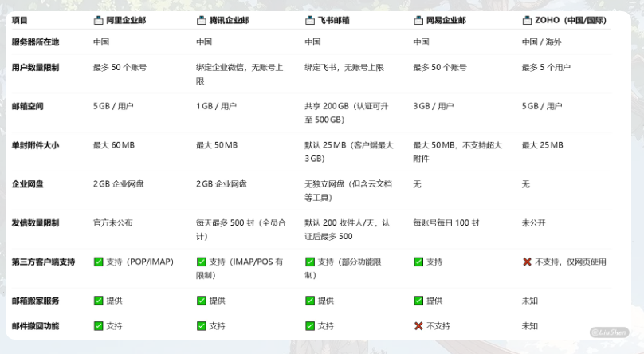The image size is (644, 354).
Task: Click the mailbox icon beside 网易企业邮
Action: (x=418, y=20)
